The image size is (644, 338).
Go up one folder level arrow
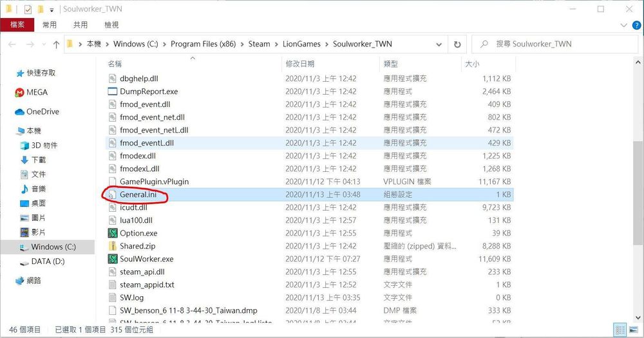pos(56,44)
